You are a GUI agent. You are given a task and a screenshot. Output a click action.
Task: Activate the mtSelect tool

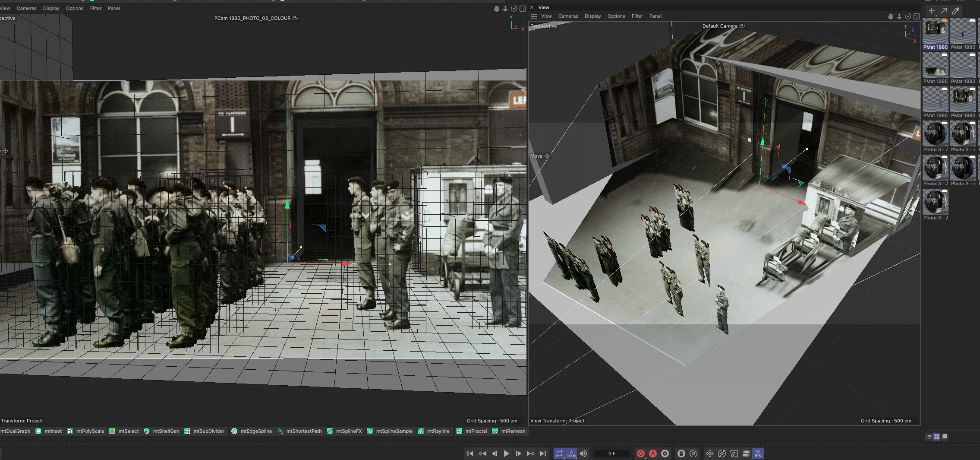click(x=124, y=431)
